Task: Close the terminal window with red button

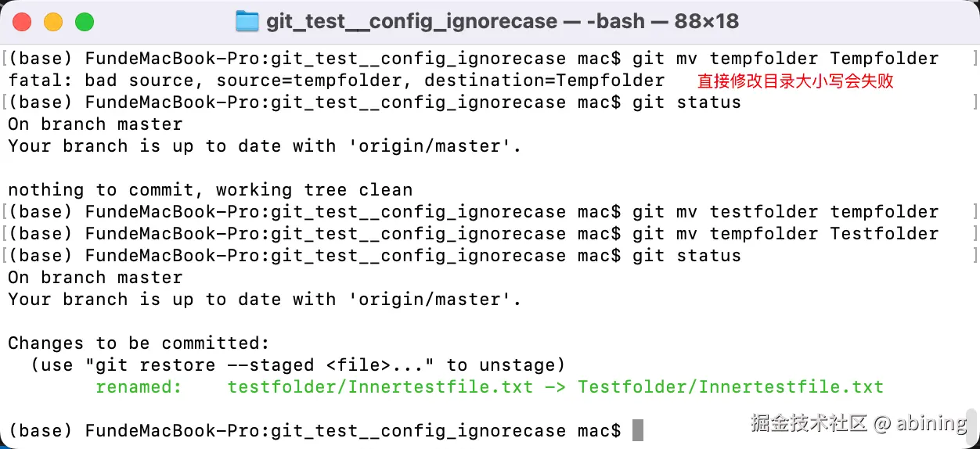Action: (x=23, y=22)
